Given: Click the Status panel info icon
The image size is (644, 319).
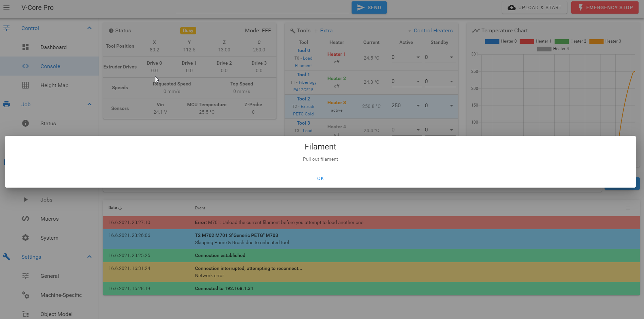Looking at the screenshot, I should [x=111, y=31].
